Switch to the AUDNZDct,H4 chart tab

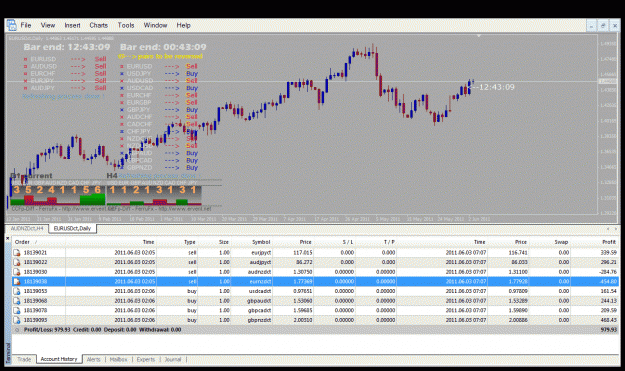[27, 228]
